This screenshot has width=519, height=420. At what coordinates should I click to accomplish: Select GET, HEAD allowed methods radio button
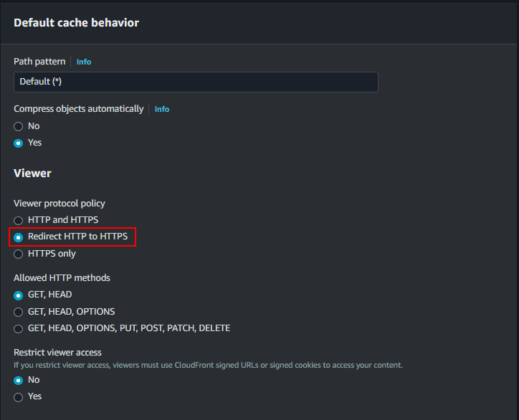tap(19, 295)
